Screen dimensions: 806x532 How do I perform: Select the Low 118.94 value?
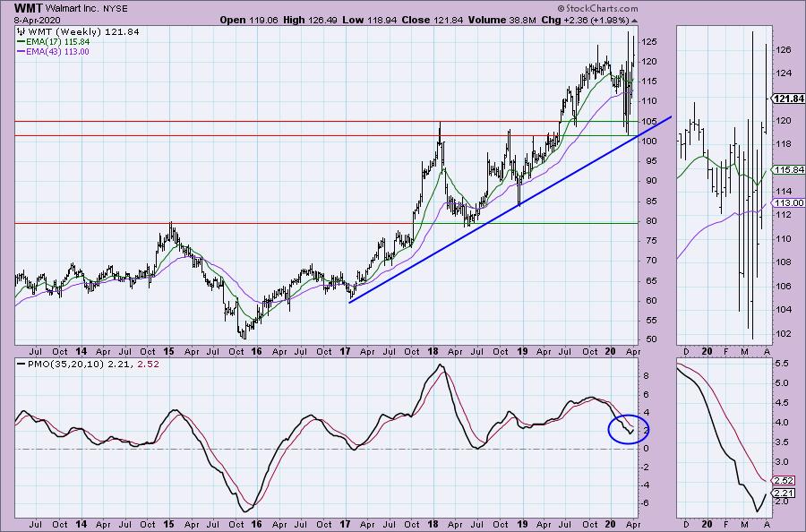point(370,20)
